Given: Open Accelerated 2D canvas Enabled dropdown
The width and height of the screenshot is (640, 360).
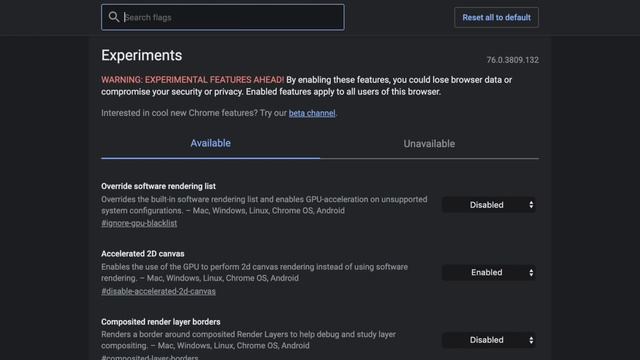Looking at the screenshot, I should click(x=489, y=272).
